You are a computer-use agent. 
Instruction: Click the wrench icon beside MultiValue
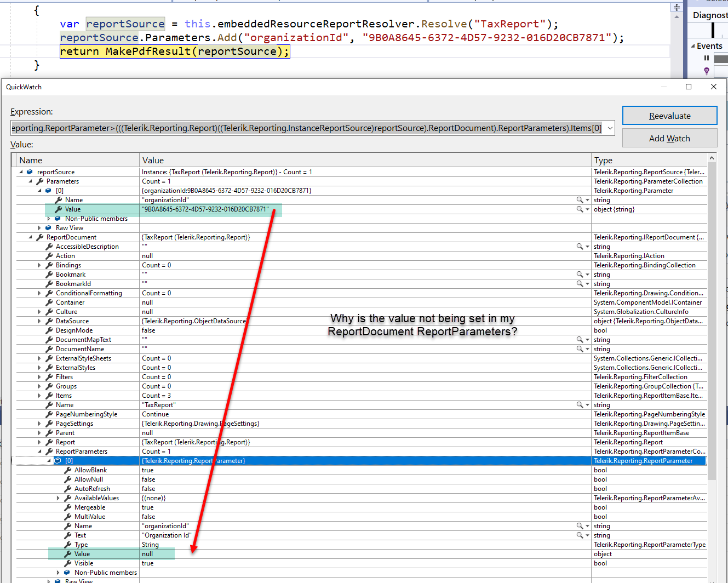[68, 517]
